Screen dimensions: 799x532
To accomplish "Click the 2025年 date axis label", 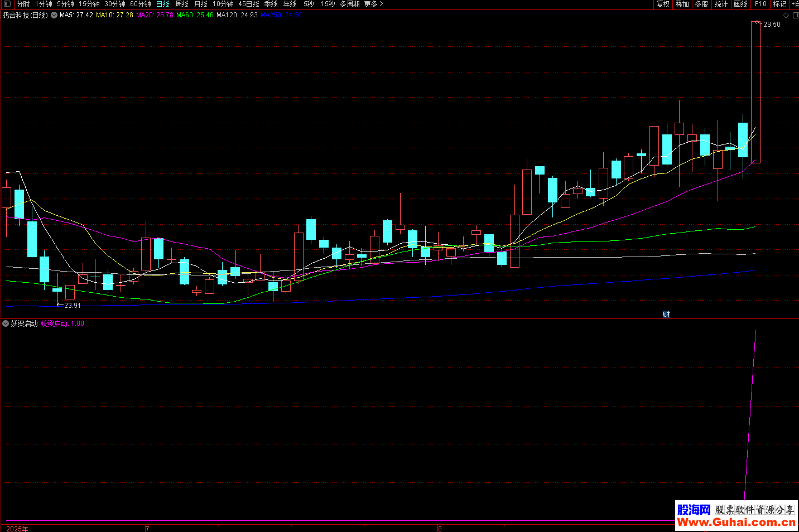I will 17,529.
